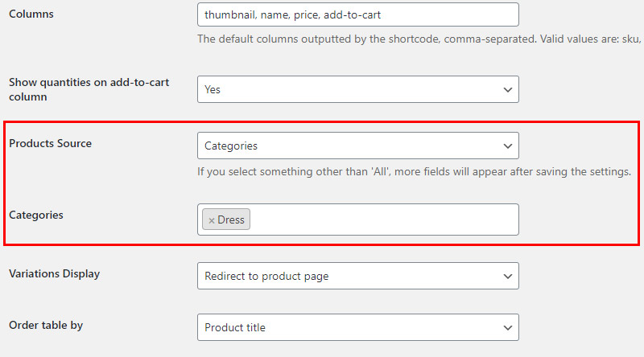This screenshot has width=644, height=357.
Task: Select the Dress tag in Categories
Action: (231, 220)
